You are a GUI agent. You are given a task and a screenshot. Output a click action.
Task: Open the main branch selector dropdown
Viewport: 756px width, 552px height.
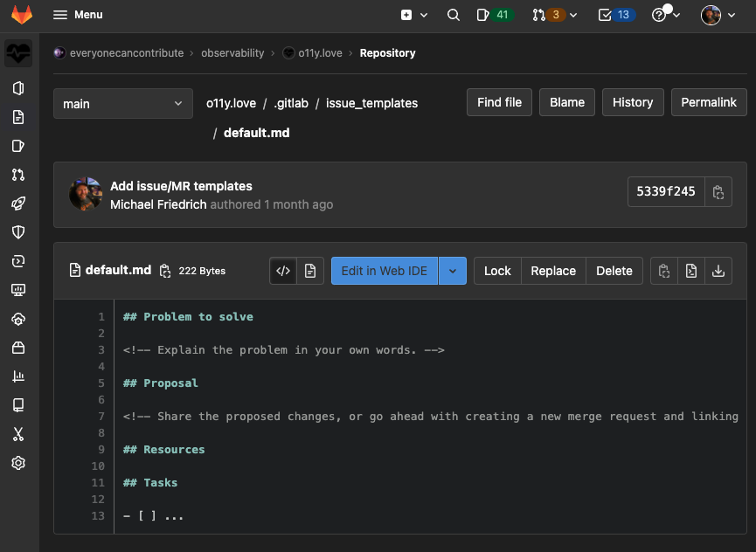click(123, 104)
